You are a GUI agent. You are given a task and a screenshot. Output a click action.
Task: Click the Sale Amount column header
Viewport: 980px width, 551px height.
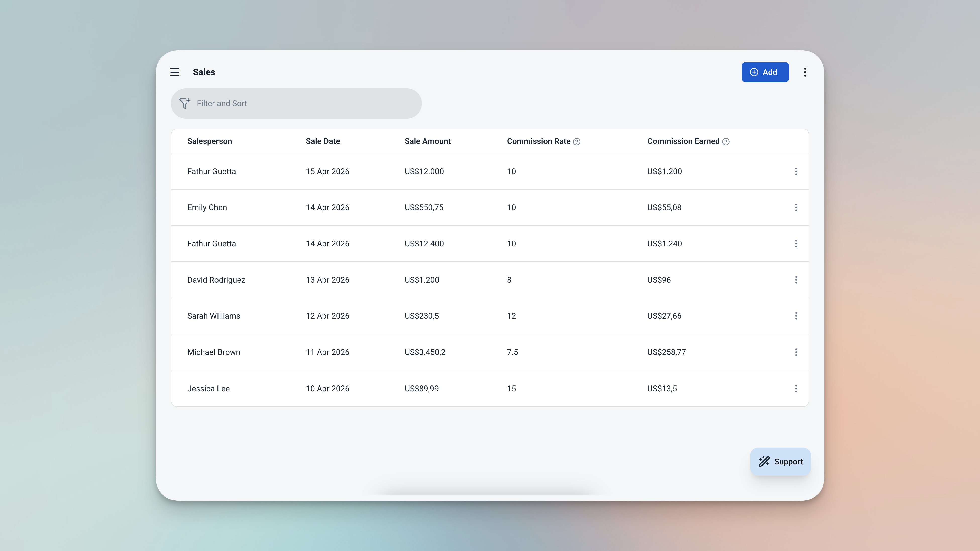(427, 141)
